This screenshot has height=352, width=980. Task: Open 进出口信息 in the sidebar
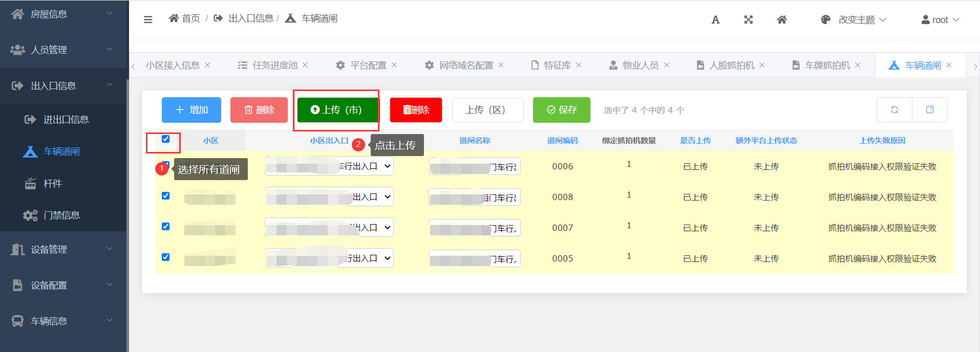point(63,119)
